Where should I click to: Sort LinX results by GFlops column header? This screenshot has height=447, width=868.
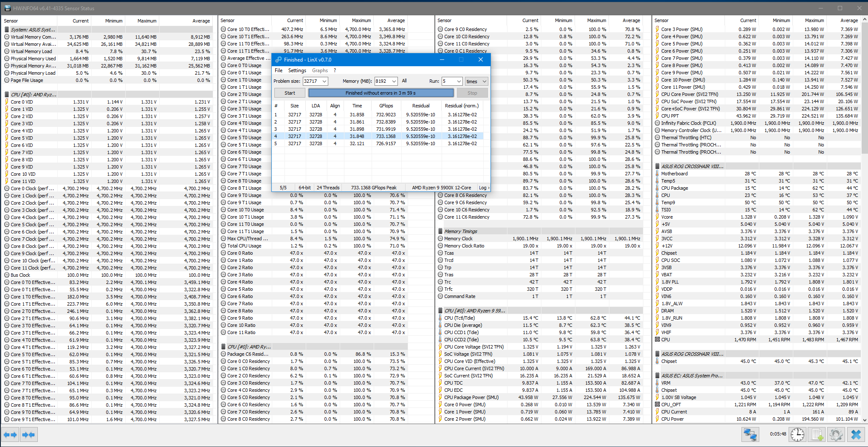pyautogui.click(x=386, y=106)
